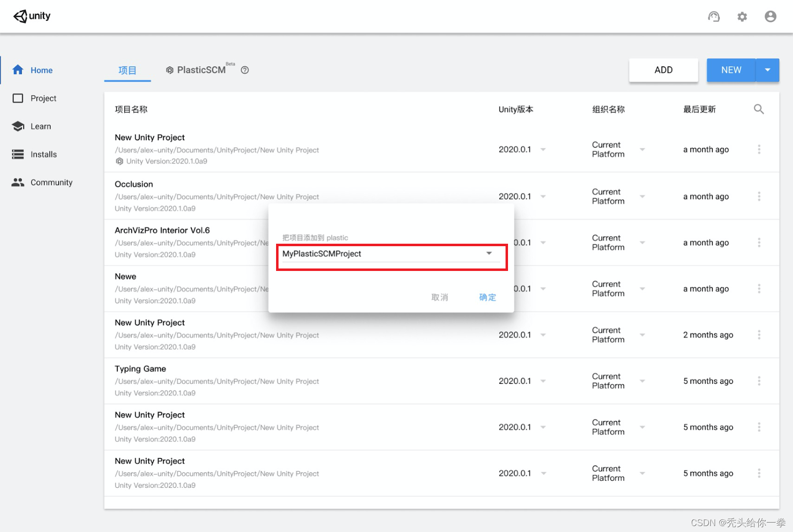Open platform dropdown for Occlusion
Screen dimensions: 793x532
(x=642, y=197)
